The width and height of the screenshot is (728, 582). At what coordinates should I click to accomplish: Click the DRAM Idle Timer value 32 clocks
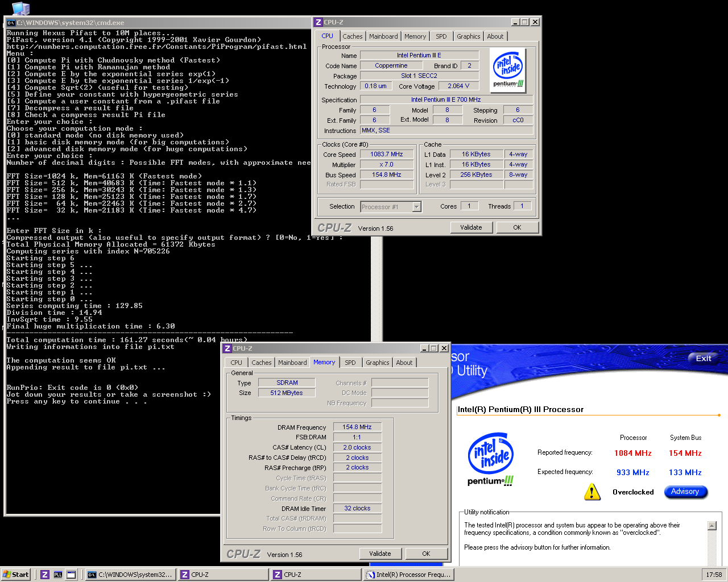tap(357, 509)
